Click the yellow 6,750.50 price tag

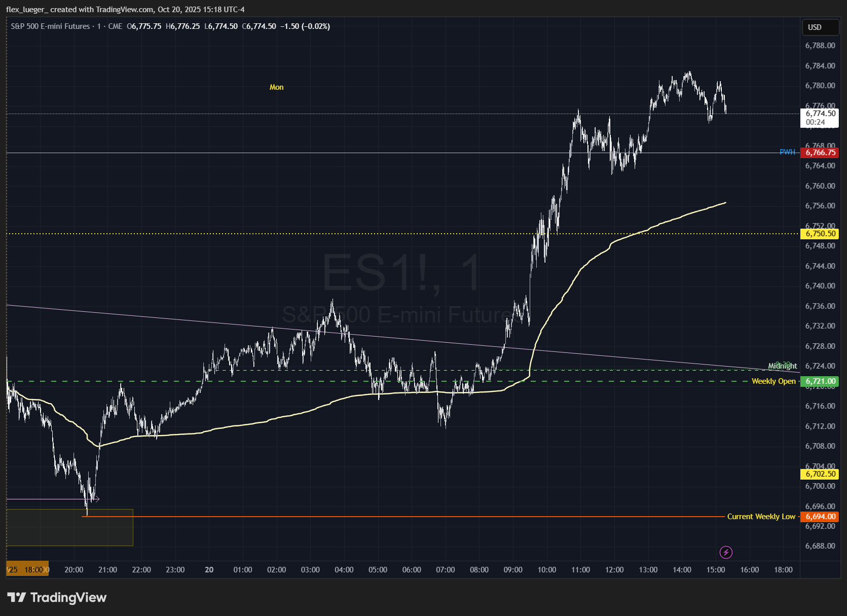click(x=820, y=234)
